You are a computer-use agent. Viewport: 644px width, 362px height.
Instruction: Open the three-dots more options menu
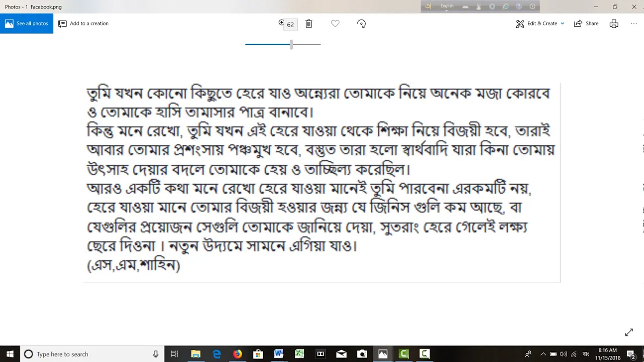pyautogui.click(x=633, y=24)
